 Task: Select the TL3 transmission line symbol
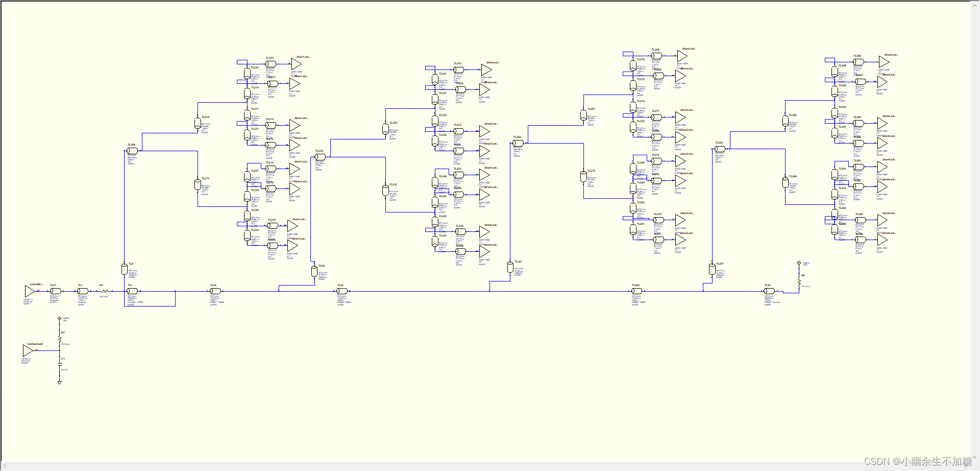click(132, 291)
